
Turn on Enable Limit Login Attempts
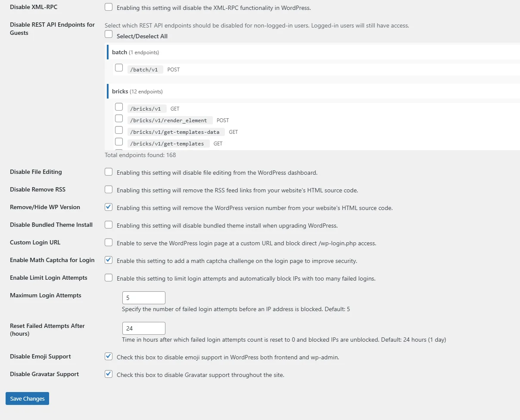[x=109, y=278]
